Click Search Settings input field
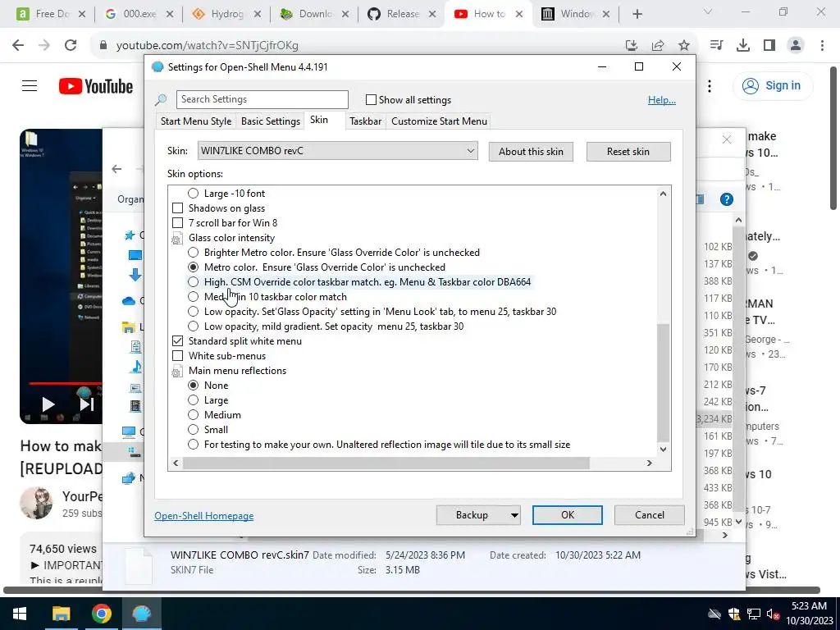 pyautogui.click(x=262, y=99)
